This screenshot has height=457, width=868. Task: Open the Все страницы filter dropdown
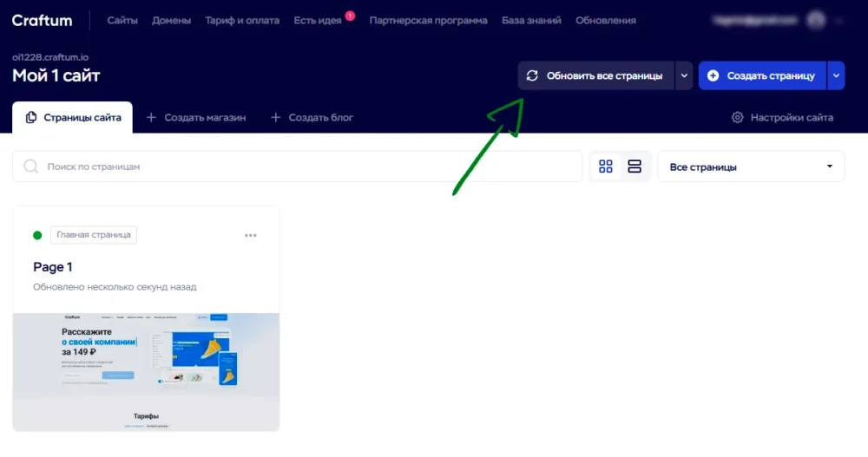(751, 166)
